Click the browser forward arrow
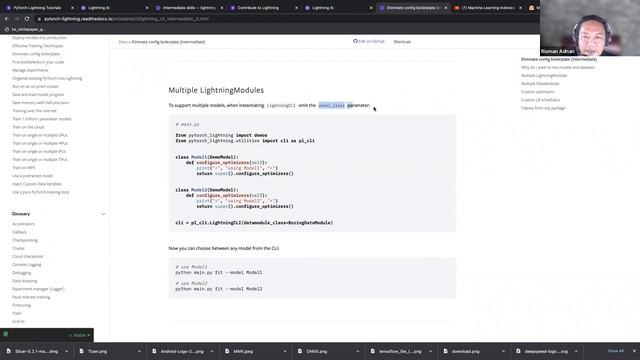This screenshot has height=360, width=640. pos(17,19)
